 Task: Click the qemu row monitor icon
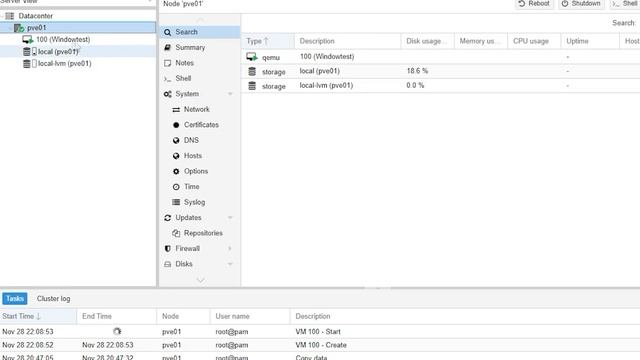click(251, 57)
